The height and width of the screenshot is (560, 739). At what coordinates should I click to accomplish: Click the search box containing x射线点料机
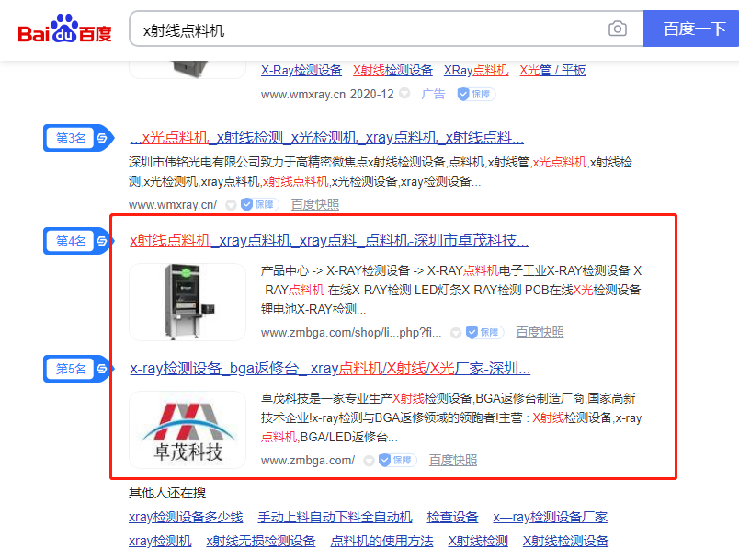(x=368, y=29)
